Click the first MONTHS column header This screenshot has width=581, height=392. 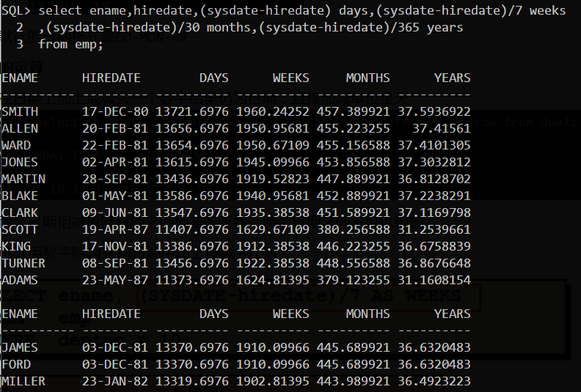click(368, 78)
